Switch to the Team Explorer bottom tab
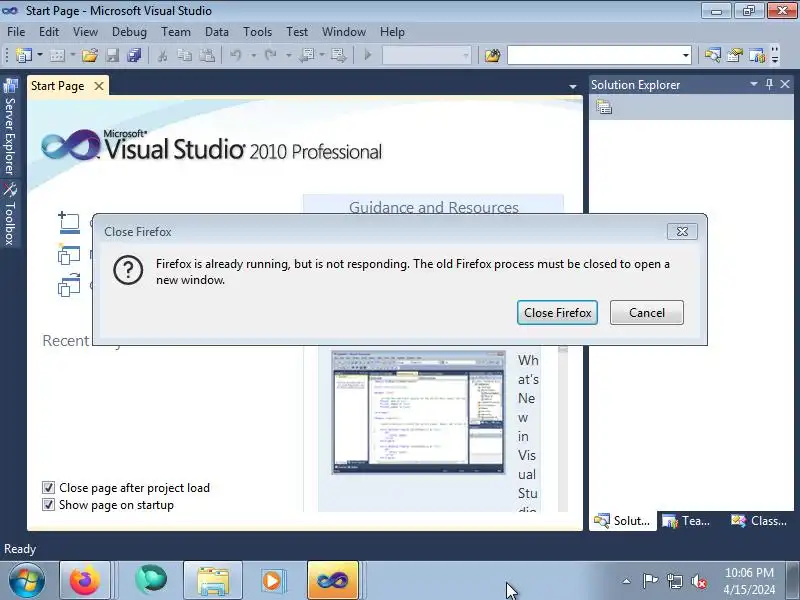Viewport: 800px width, 600px height. point(686,521)
